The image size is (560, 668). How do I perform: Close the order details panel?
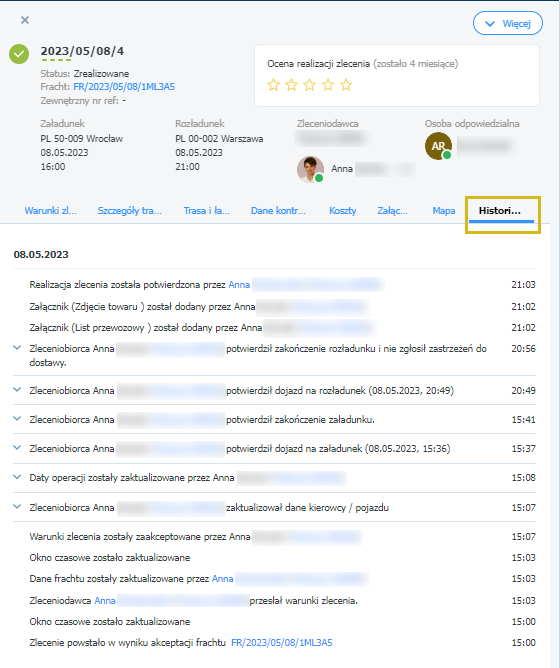click(25, 20)
